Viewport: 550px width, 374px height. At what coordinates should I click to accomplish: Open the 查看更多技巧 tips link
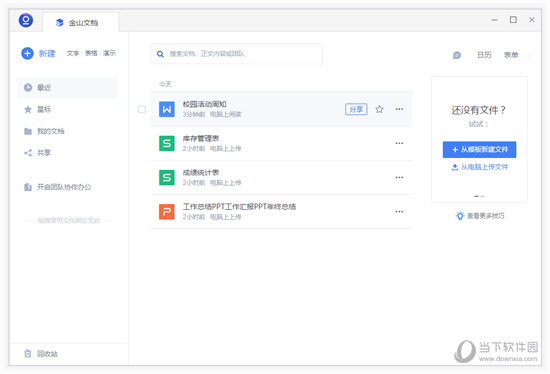tap(480, 216)
